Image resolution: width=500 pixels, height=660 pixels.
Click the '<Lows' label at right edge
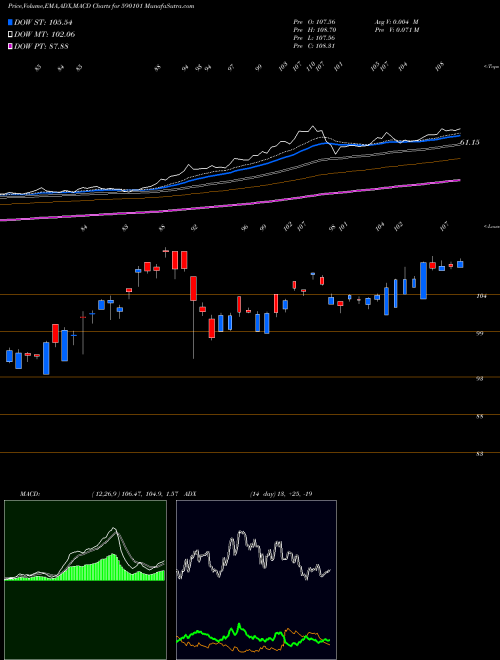[x=491, y=226]
